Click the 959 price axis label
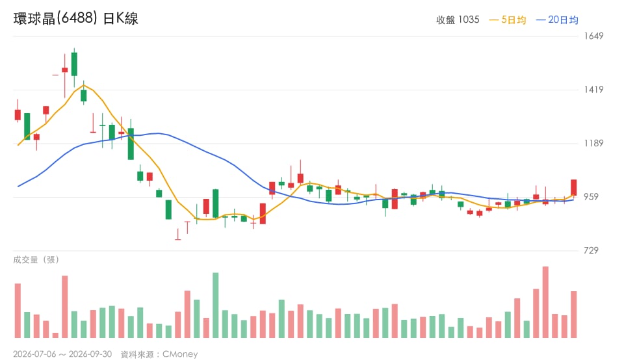 (591, 197)
